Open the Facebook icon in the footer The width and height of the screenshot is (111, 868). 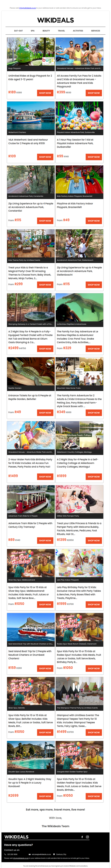point(82,837)
